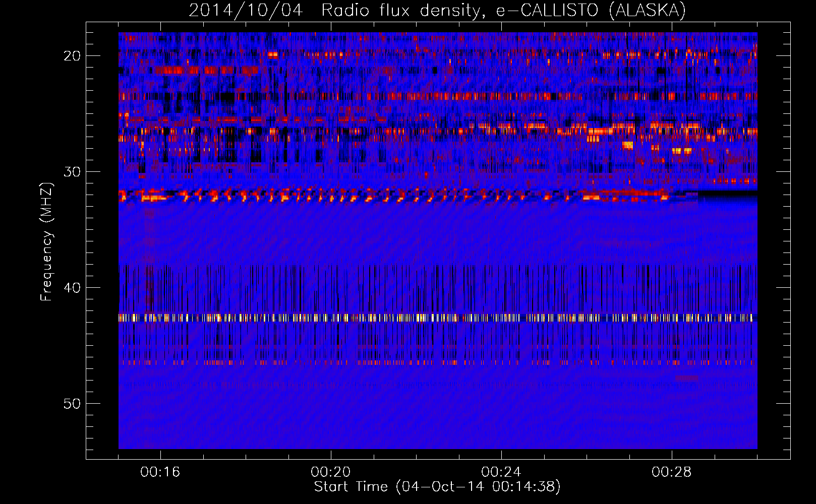
Task: Click the 20 MHz frequency tick label
Action: [x=72, y=56]
